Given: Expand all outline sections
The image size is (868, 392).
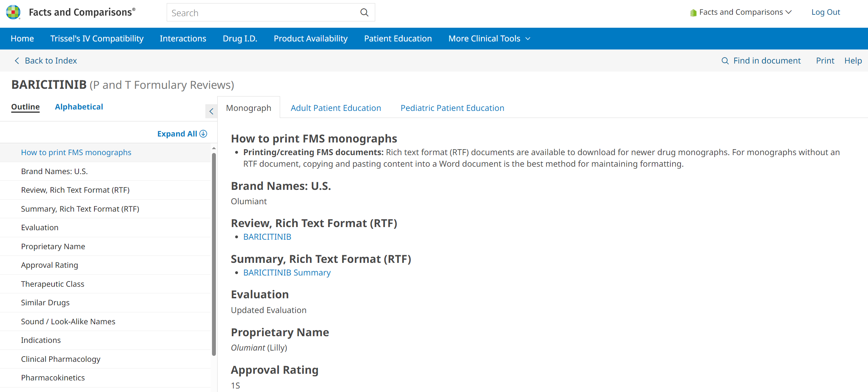Looking at the screenshot, I should 178,134.
